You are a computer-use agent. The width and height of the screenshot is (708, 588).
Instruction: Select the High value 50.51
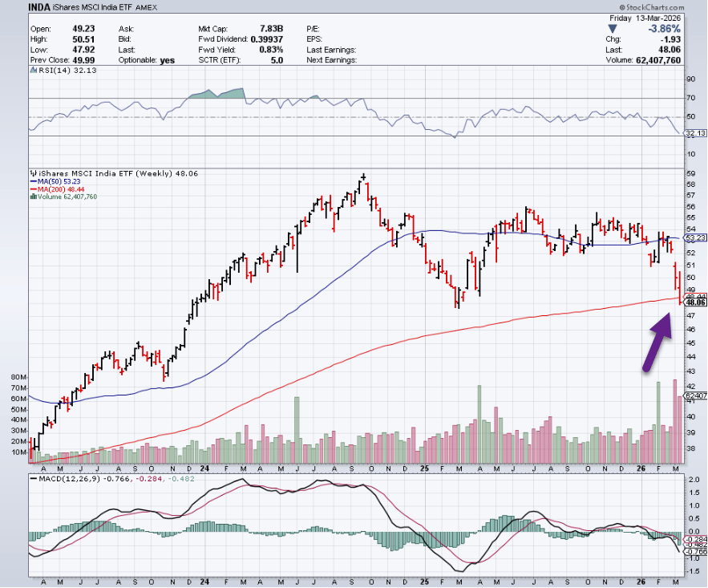(83, 39)
